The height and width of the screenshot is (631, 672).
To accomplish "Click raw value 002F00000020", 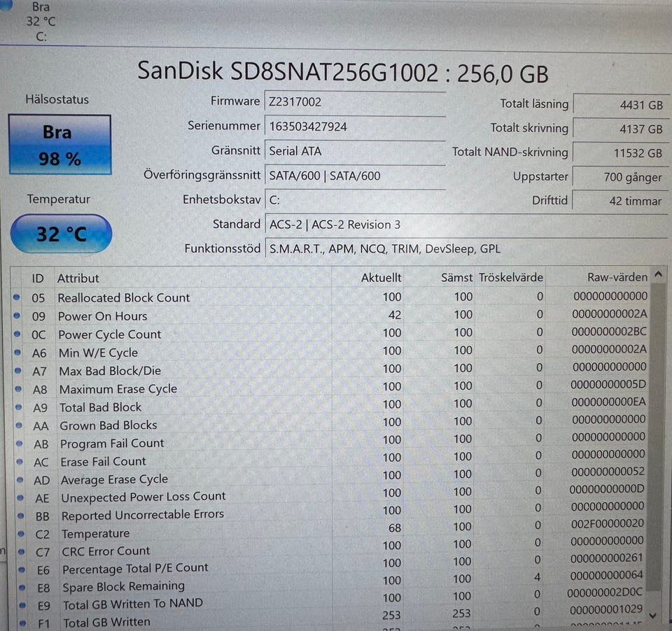I will point(608,523).
